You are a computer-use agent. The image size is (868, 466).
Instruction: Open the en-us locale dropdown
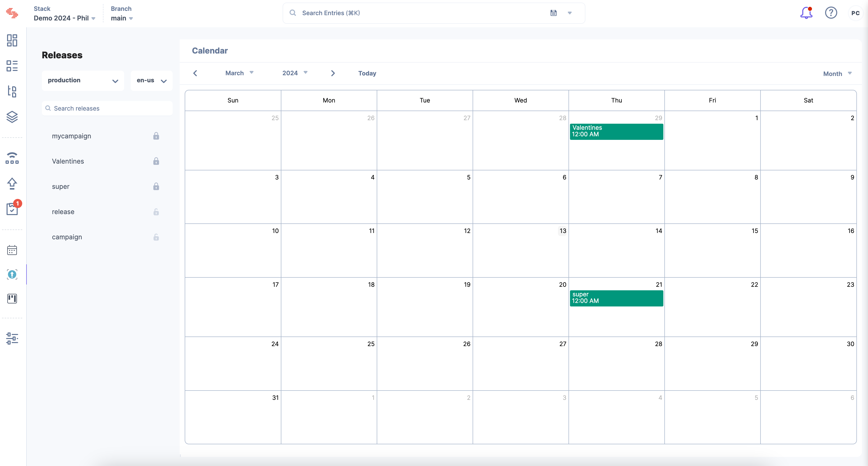(151, 81)
